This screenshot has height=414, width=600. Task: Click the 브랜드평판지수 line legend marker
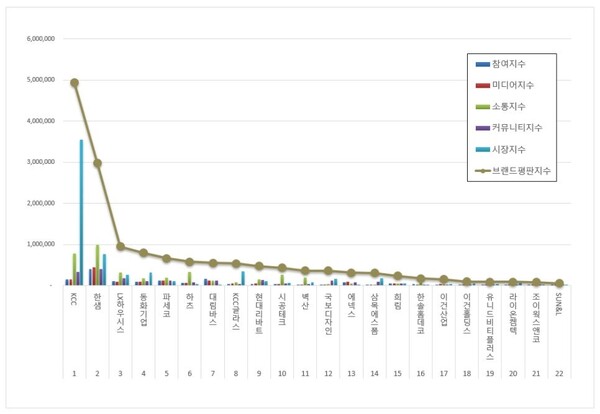483,171
